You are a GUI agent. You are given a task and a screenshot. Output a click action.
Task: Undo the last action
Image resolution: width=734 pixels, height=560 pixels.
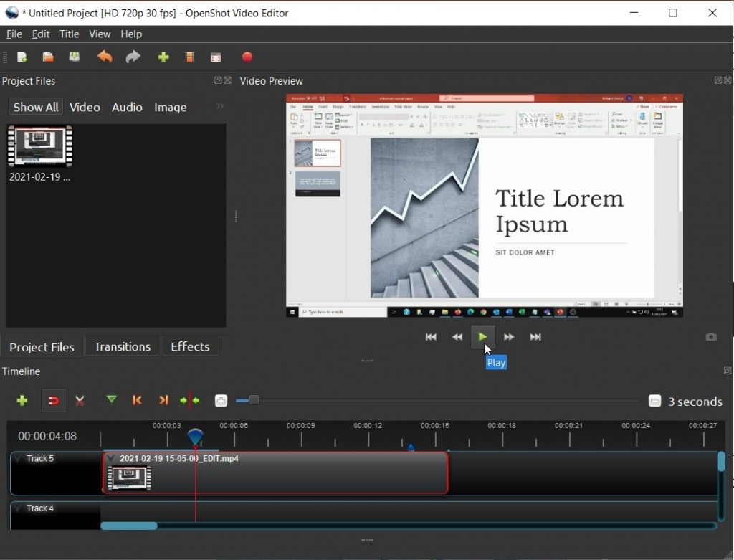pos(105,57)
